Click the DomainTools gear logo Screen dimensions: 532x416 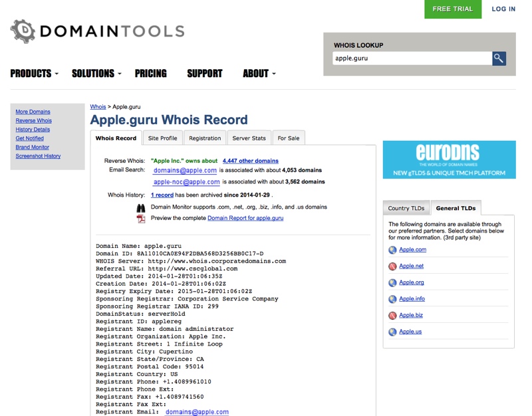(x=23, y=31)
